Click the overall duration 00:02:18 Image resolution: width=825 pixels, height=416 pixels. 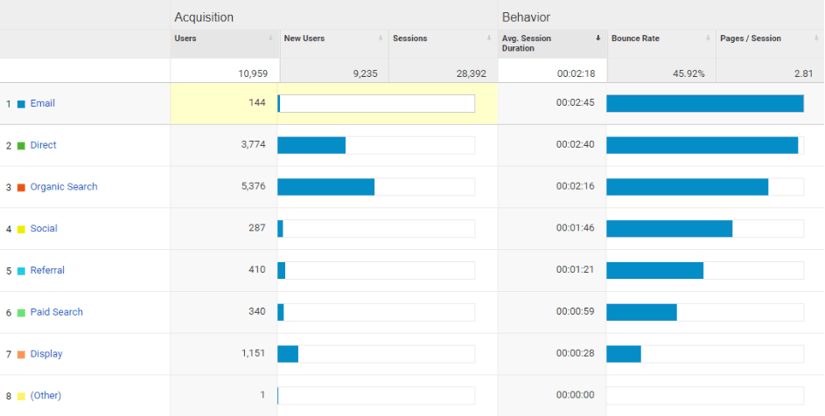point(576,74)
